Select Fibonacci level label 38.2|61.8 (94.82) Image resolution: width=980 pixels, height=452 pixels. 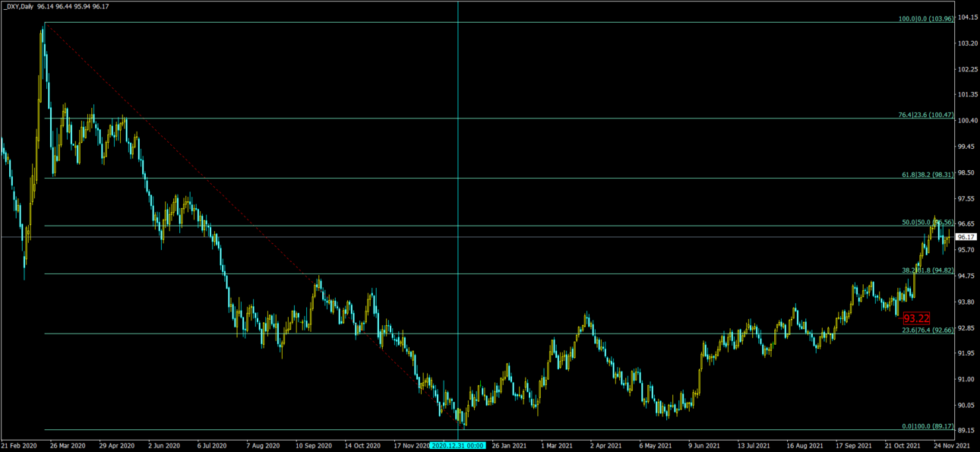click(x=928, y=270)
